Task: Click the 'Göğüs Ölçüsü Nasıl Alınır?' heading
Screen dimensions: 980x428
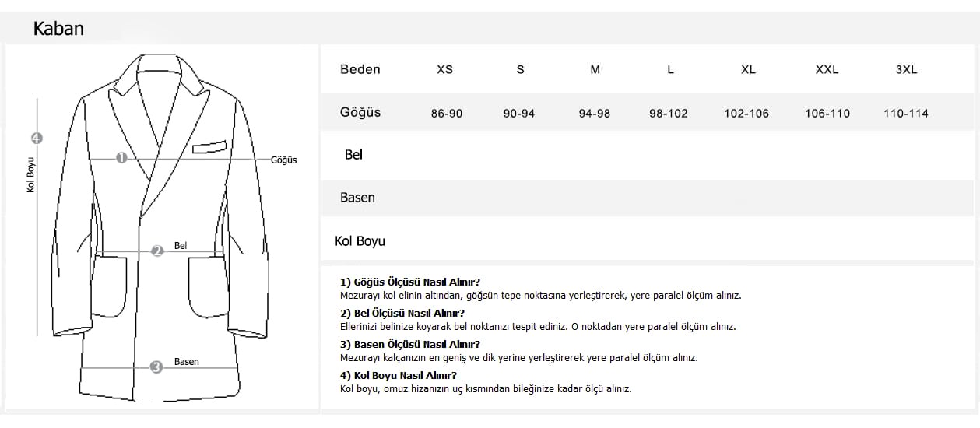Action: point(409,282)
